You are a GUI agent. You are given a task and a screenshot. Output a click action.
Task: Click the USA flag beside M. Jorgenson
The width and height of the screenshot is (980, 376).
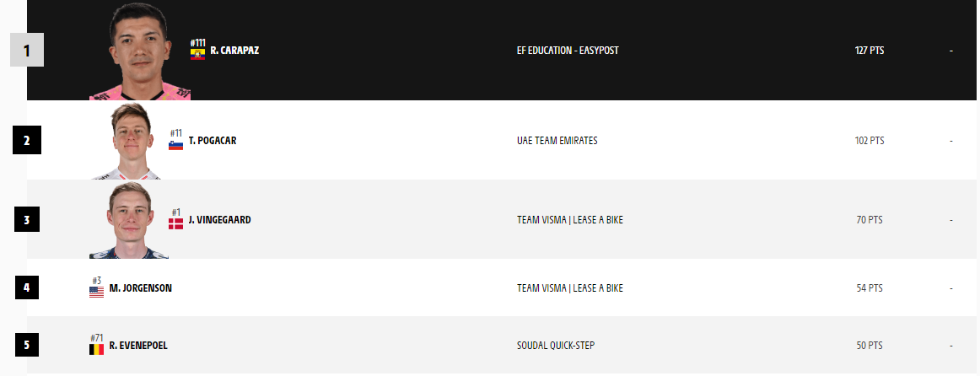coord(96,292)
